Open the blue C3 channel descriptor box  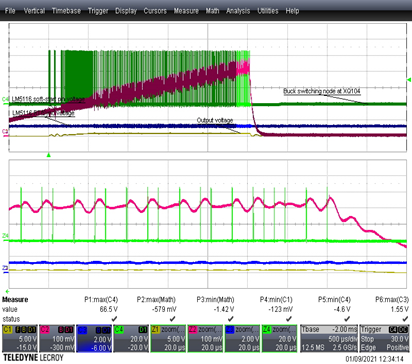coord(94,339)
